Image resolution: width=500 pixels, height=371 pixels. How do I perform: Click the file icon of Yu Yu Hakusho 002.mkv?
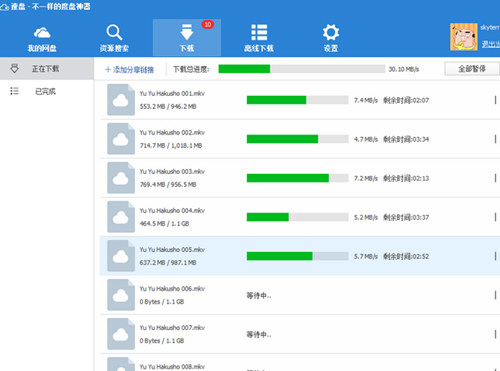point(121,139)
